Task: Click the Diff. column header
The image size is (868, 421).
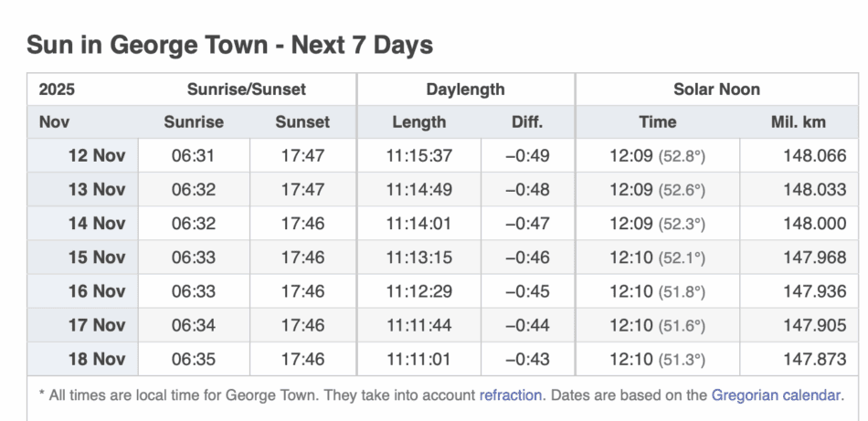Action: click(527, 121)
